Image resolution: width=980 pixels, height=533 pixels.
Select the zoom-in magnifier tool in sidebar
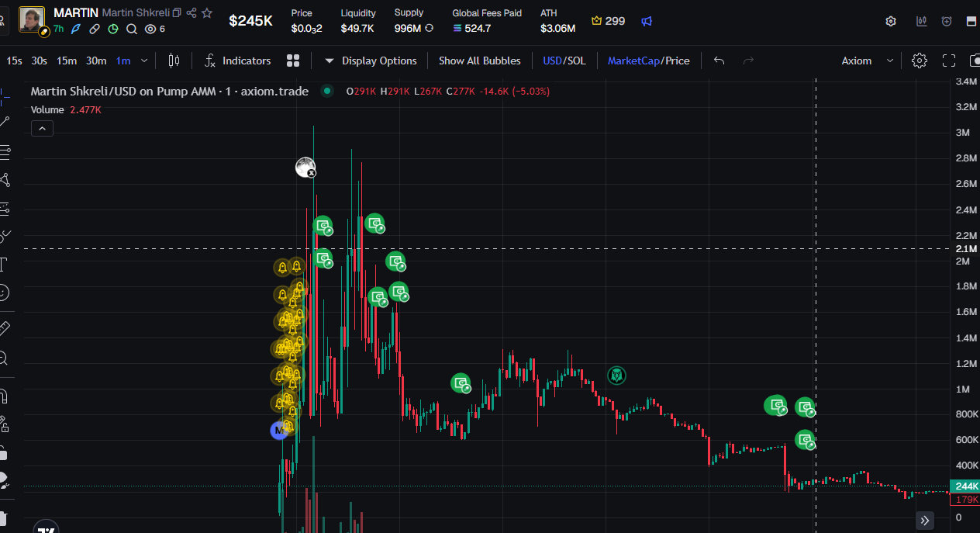coord(4,358)
